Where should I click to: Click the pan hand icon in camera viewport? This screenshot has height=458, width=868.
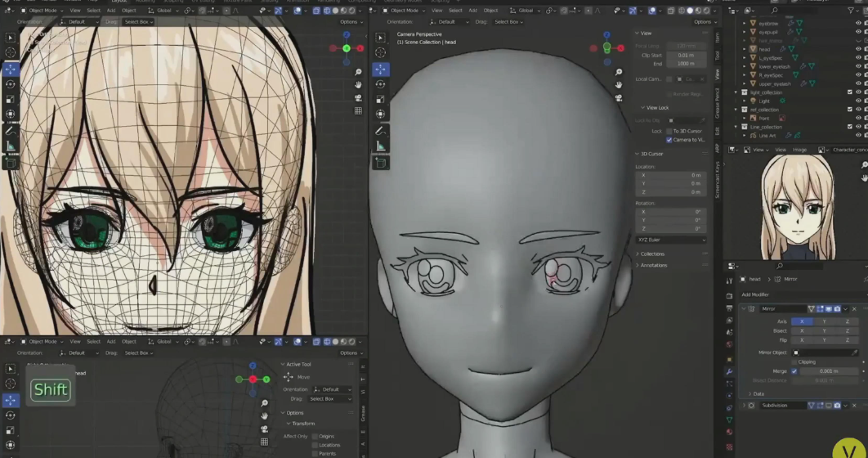[619, 85]
